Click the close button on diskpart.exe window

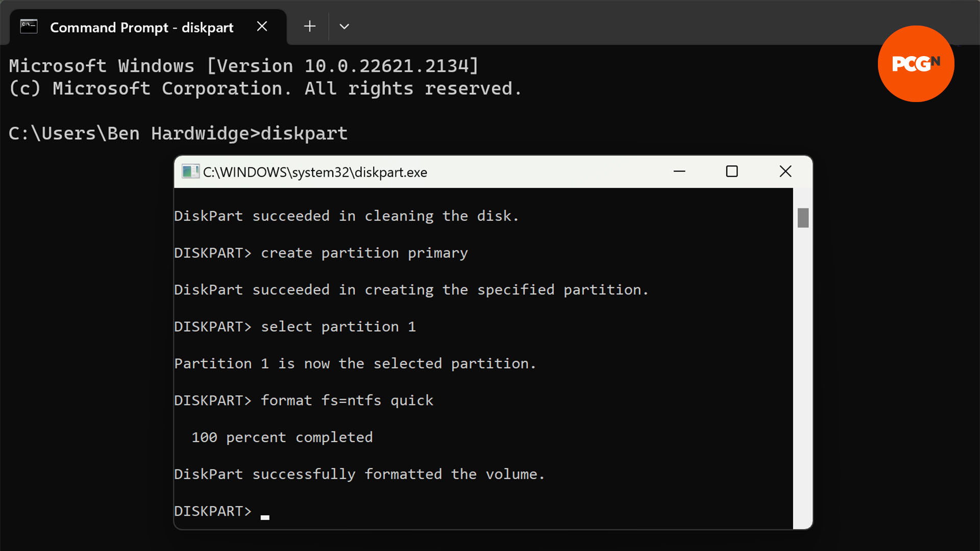point(786,171)
